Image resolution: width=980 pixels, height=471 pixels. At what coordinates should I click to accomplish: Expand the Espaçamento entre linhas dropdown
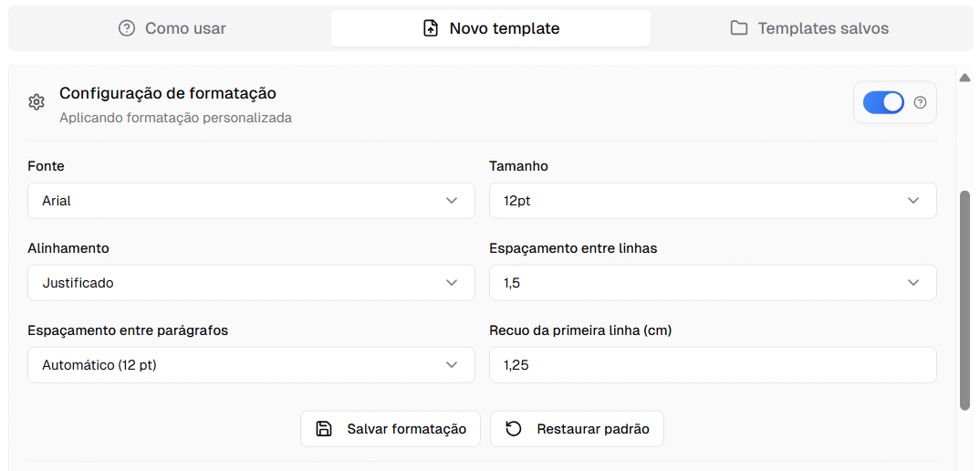713,283
